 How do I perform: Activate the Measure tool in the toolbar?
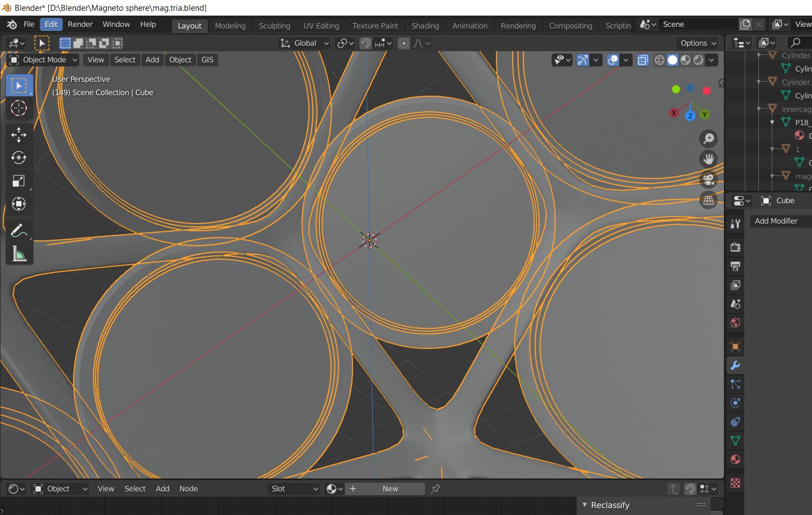tap(19, 253)
